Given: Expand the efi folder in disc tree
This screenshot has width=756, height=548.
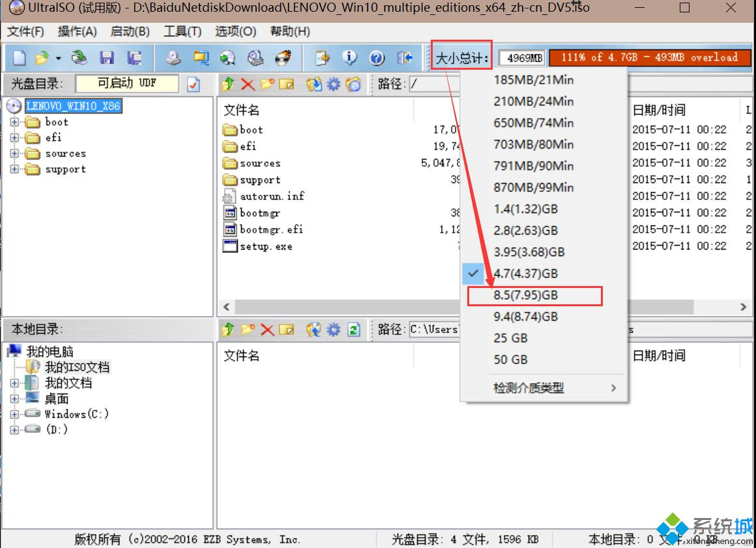Looking at the screenshot, I should [x=14, y=138].
